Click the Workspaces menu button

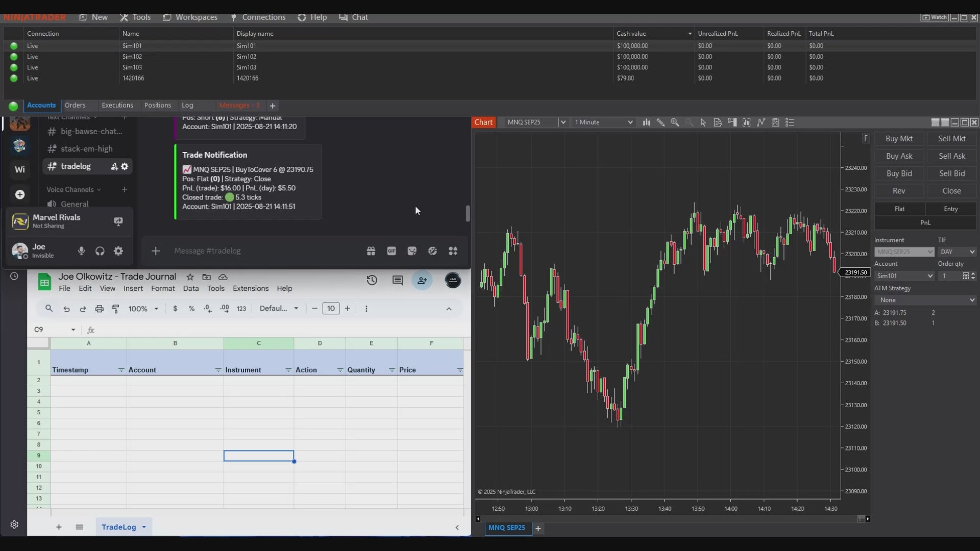[190, 17]
